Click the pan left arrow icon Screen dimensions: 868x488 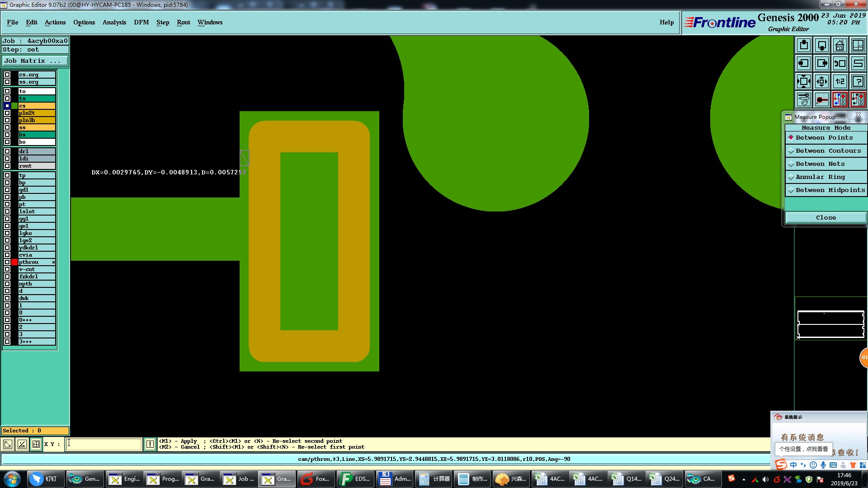[804, 63]
